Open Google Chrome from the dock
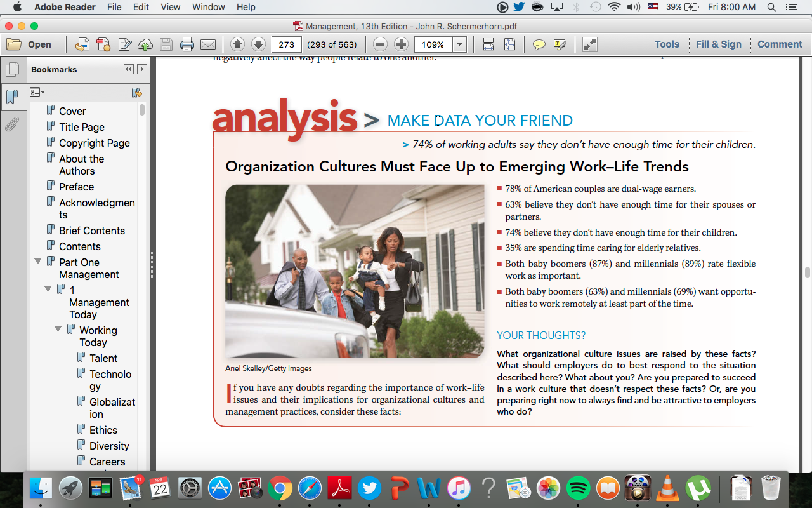The height and width of the screenshot is (508, 812). pos(280,488)
